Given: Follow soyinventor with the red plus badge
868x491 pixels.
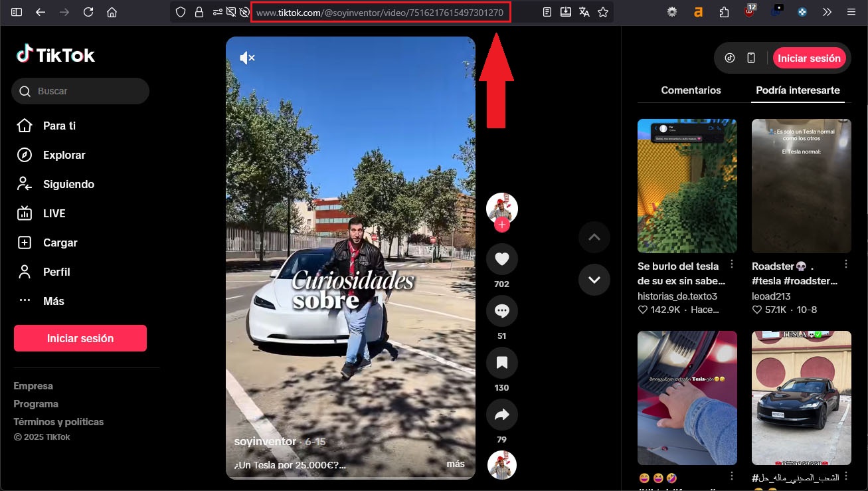Looking at the screenshot, I should click(501, 225).
